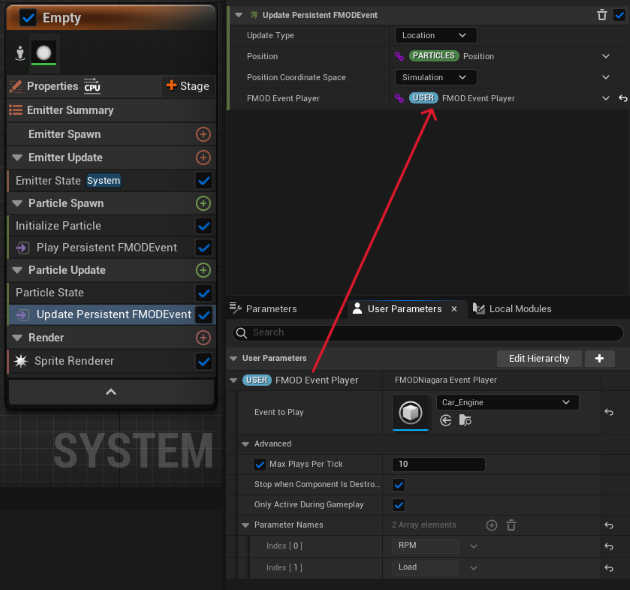Screen dimensions: 630x590
Task: Collapse the User Parameters category
Action: coord(233,358)
